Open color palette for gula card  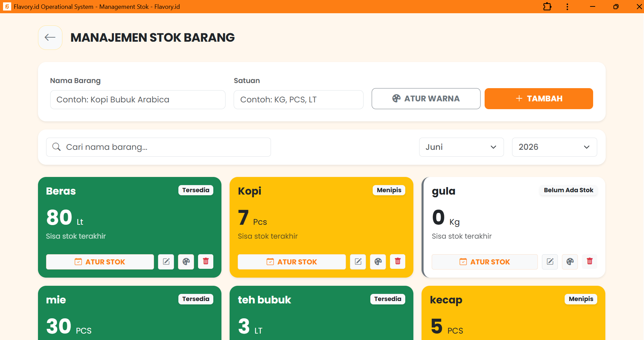(x=570, y=262)
